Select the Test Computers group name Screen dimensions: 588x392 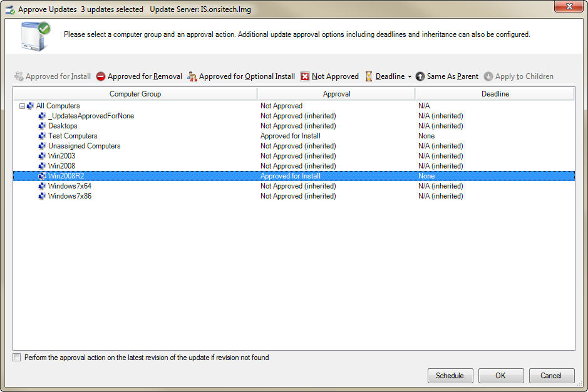[x=73, y=136]
